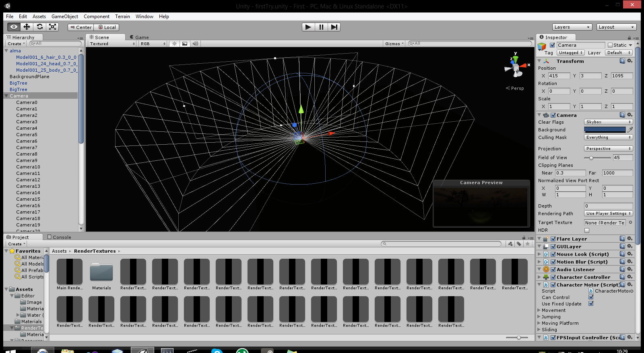
Task: Click Project favorites star icon
Action: tap(527, 244)
